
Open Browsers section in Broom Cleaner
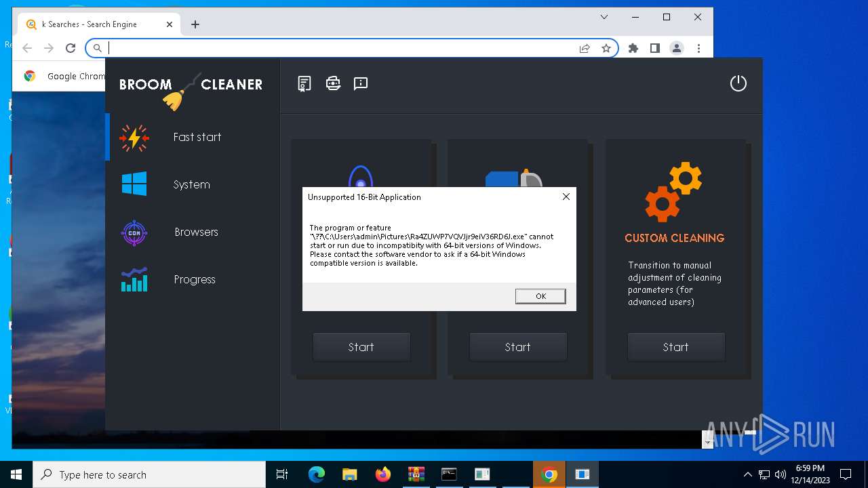[193, 232]
